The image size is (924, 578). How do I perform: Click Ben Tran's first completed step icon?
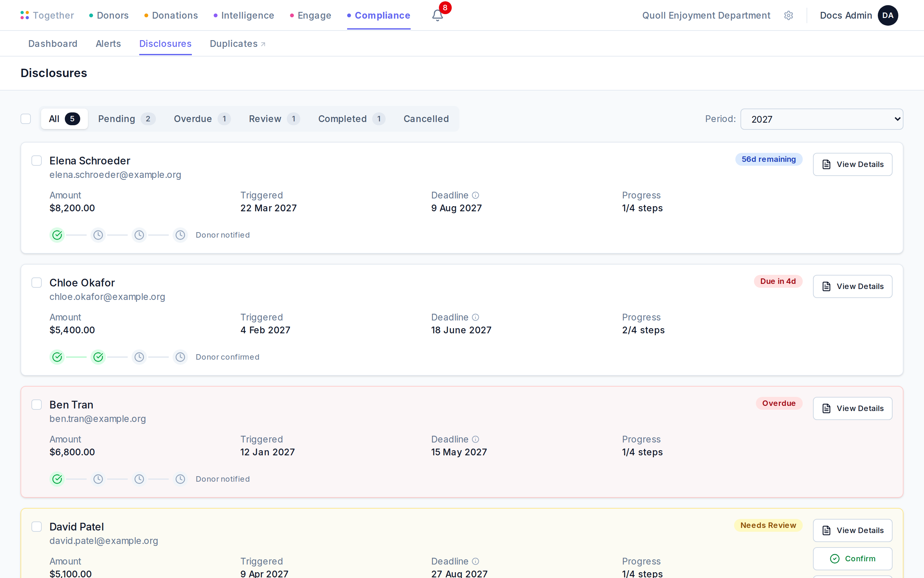point(57,478)
